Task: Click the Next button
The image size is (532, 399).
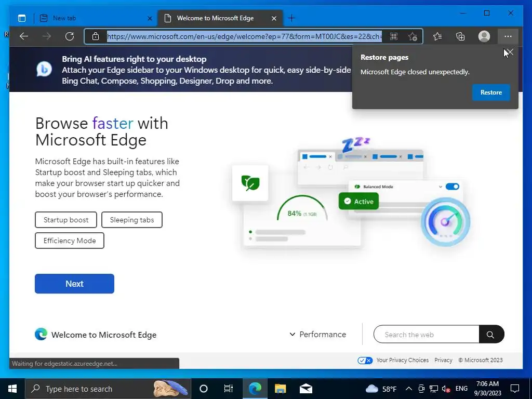Action: (75, 284)
